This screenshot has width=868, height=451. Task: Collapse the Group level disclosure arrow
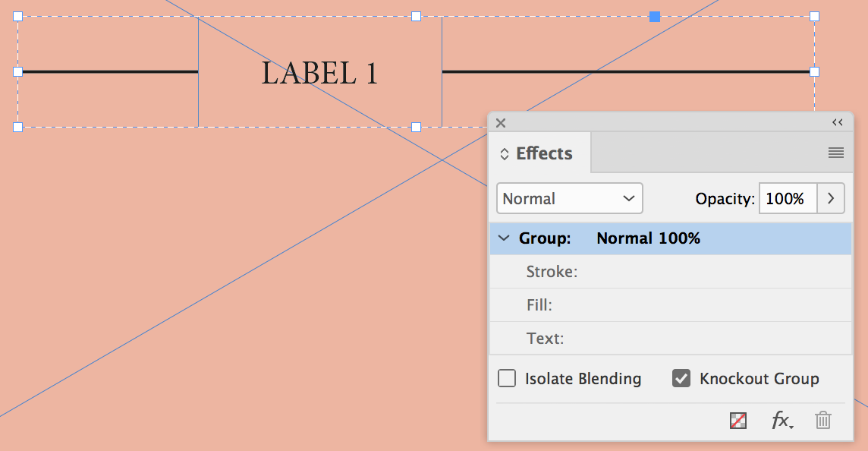pyautogui.click(x=504, y=238)
